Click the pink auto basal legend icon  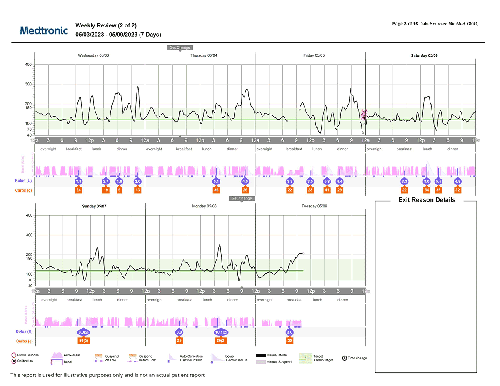(57, 354)
